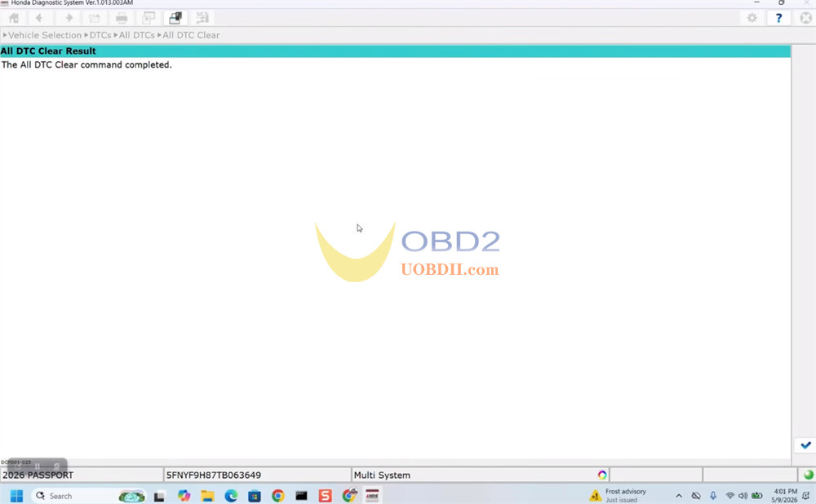Open Frost advisory weather widget
The width and height of the screenshot is (816, 504).
tap(618, 496)
